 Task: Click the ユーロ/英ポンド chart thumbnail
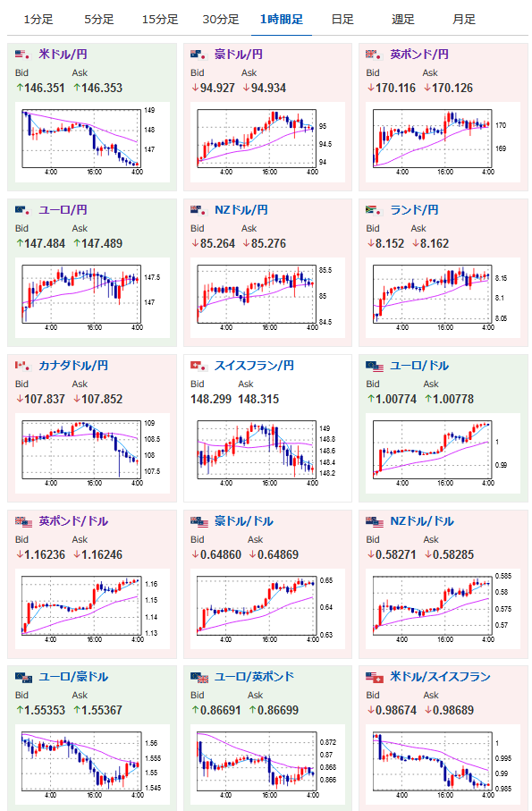[x=268, y=765]
